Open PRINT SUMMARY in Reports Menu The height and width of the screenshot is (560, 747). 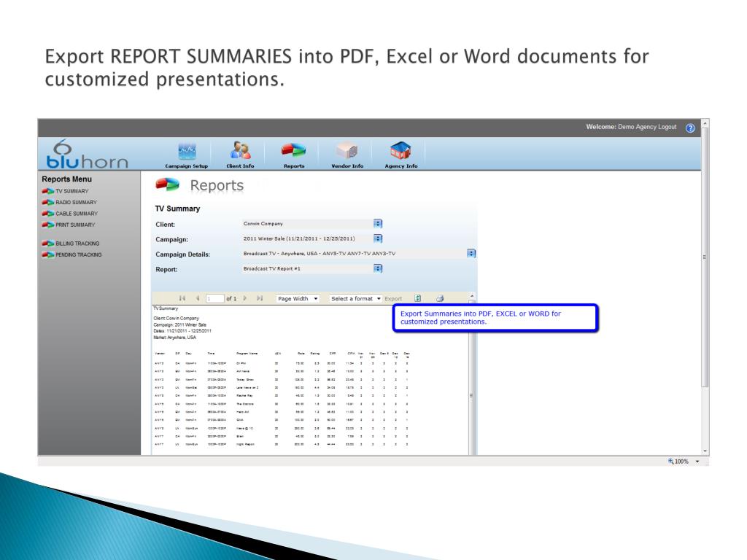[x=75, y=225]
